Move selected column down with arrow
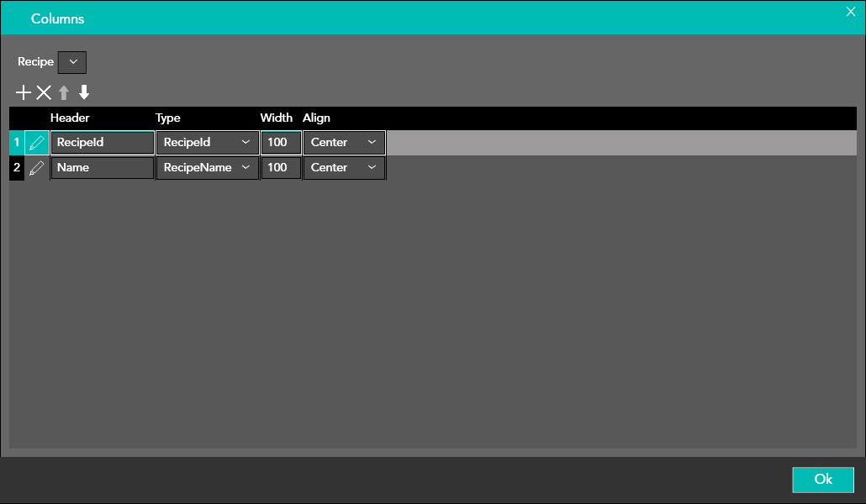Viewport: 866px width, 504px height. pyautogui.click(x=84, y=92)
